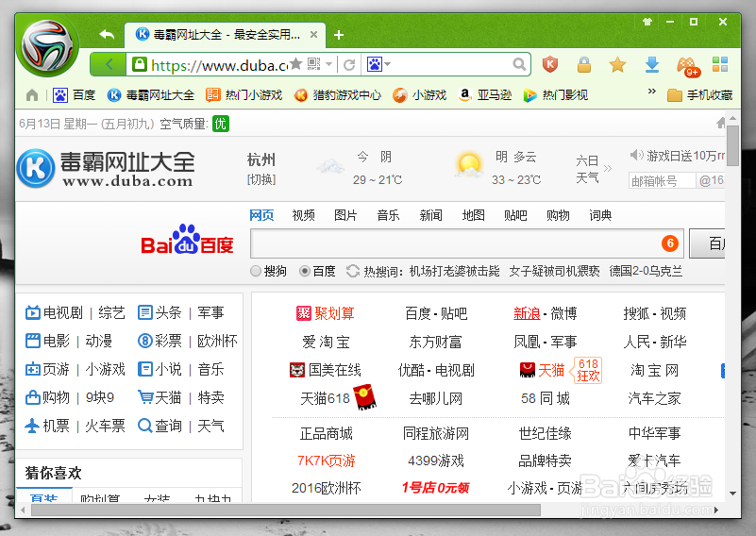This screenshot has height=536, width=756.
Task: Select the 词典 search tab
Action: click(600, 215)
